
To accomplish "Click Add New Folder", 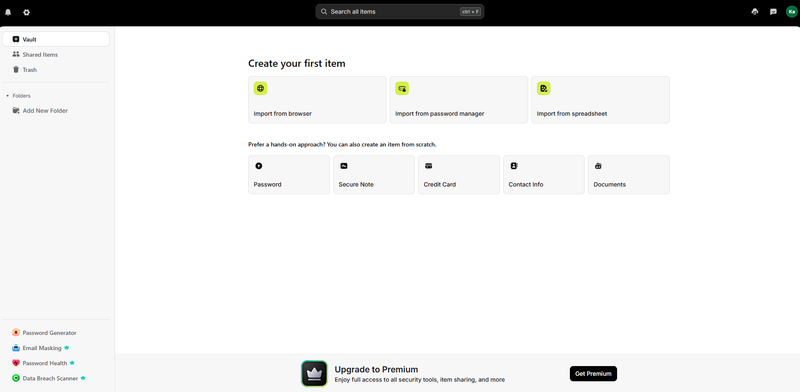I will click(x=56, y=111).
